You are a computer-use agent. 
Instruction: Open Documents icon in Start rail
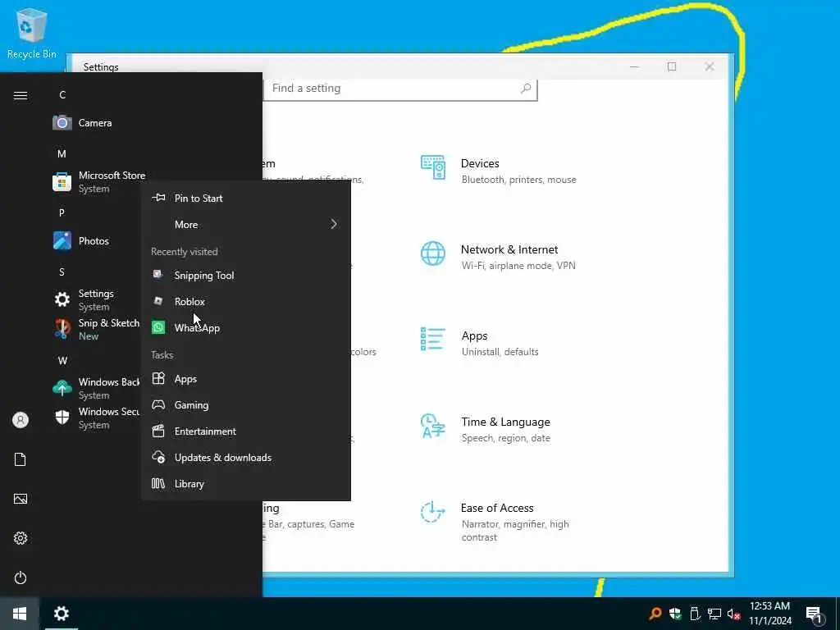[21, 459]
